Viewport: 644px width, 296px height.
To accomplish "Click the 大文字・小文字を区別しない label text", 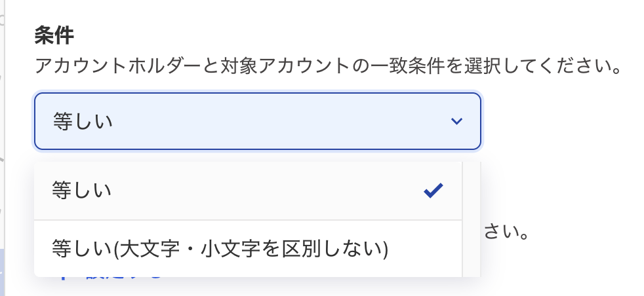I will (251, 249).
